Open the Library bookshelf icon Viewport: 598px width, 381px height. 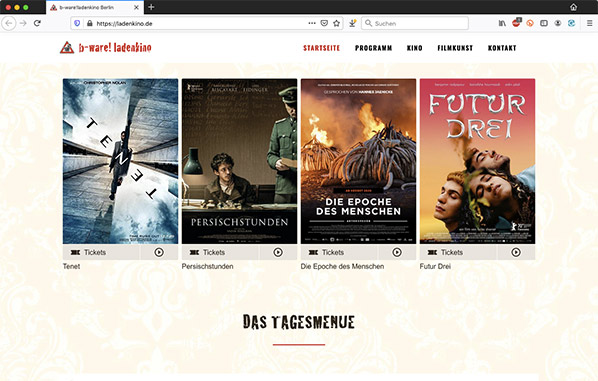pyautogui.click(x=502, y=23)
